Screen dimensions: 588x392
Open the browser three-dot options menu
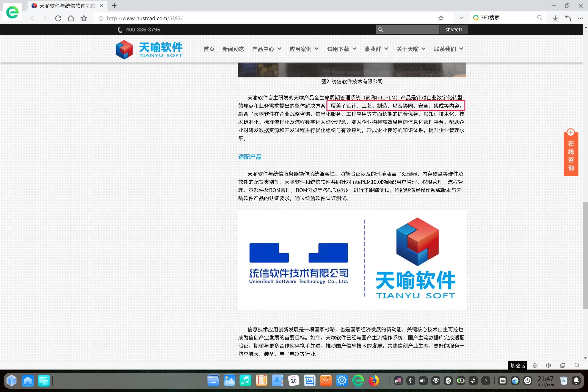pos(580,18)
